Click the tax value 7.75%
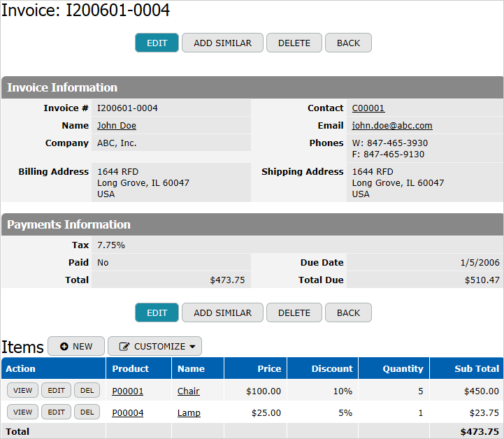This screenshot has width=504, height=439. point(111,245)
